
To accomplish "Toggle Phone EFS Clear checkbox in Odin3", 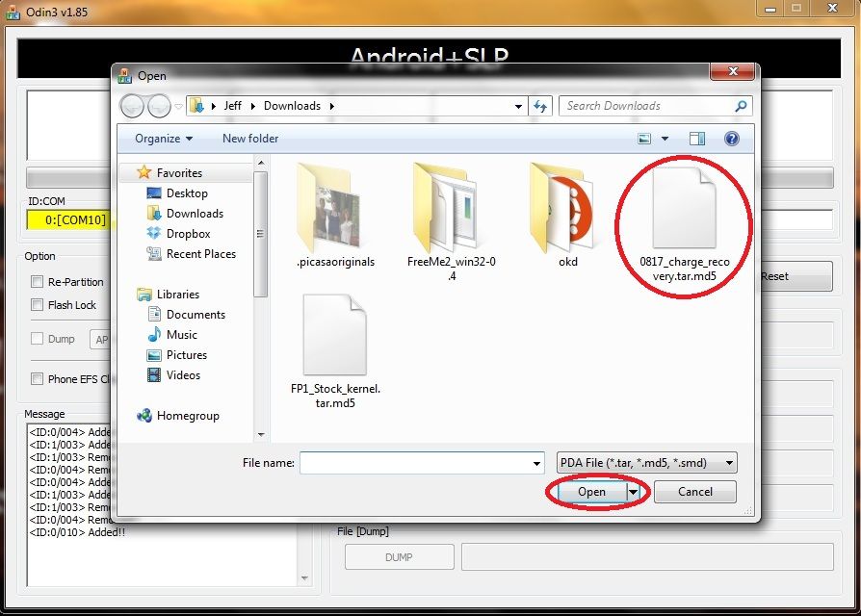I will tap(38, 379).
